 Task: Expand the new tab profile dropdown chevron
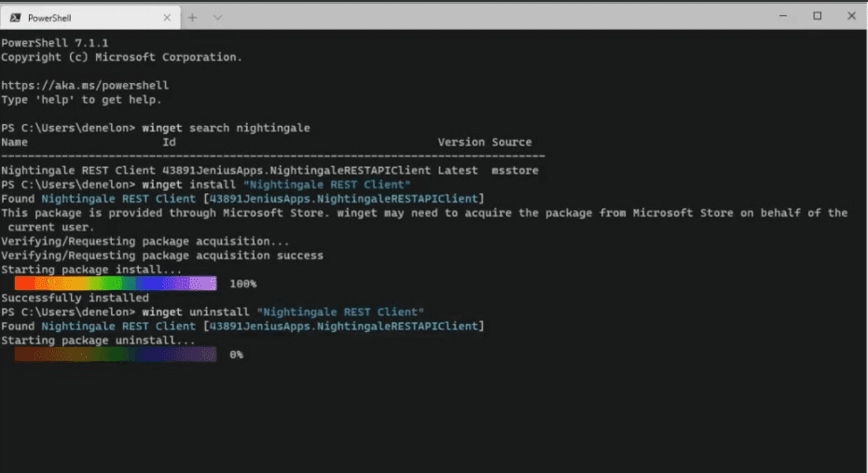217,17
